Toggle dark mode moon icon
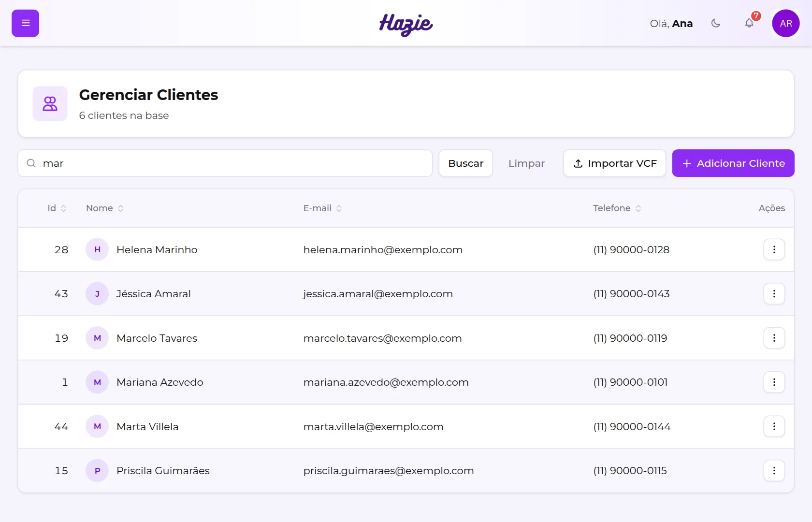The width and height of the screenshot is (812, 522). tap(716, 23)
